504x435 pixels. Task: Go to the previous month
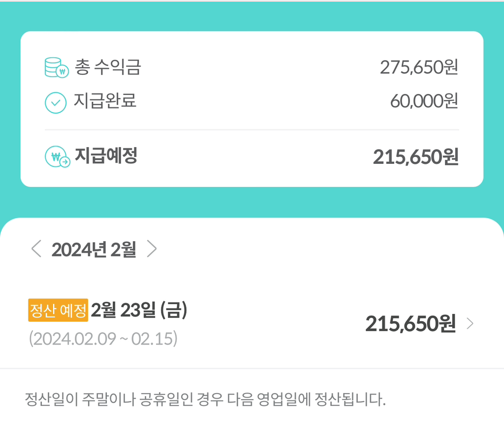point(36,249)
